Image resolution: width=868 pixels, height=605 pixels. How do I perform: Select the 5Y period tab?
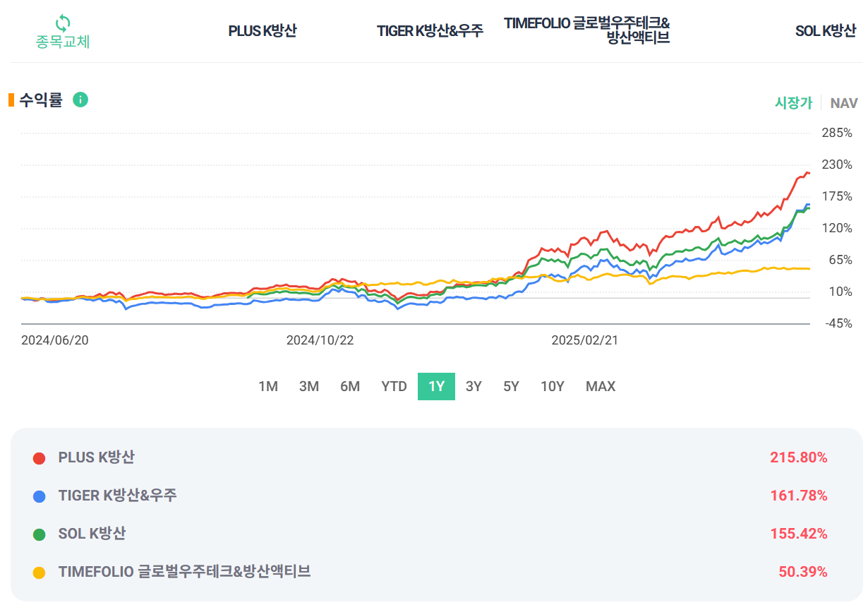click(x=511, y=386)
